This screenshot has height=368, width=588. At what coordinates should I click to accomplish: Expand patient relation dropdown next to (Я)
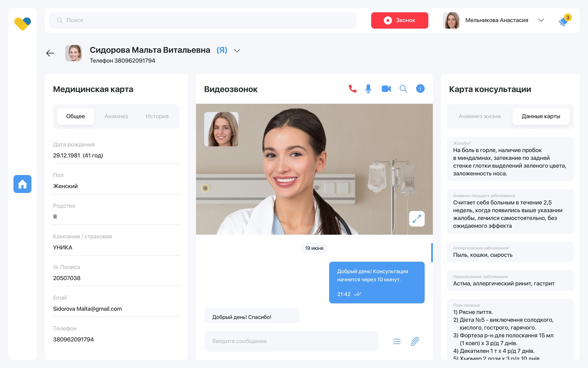(x=237, y=51)
